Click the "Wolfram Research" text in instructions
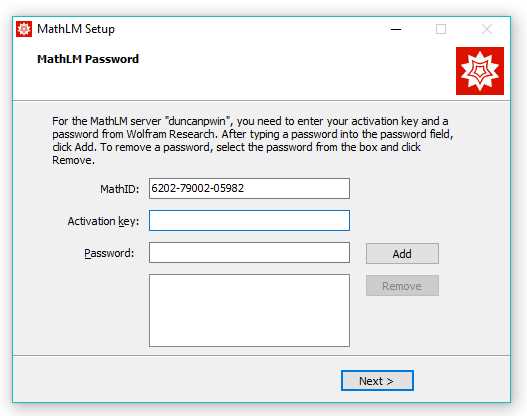This screenshot has width=527, height=416. (x=170, y=134)
